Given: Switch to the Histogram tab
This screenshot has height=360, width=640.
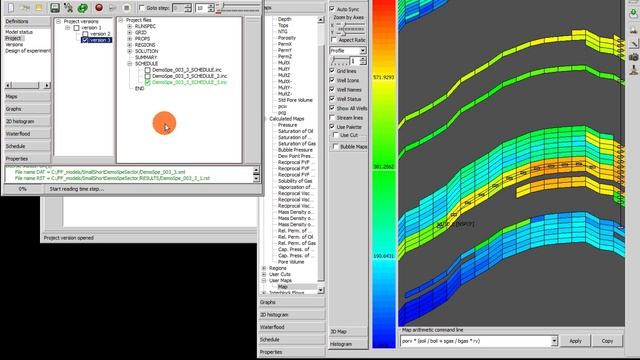Looking at the screenshot, I should [x=348, y=344].
